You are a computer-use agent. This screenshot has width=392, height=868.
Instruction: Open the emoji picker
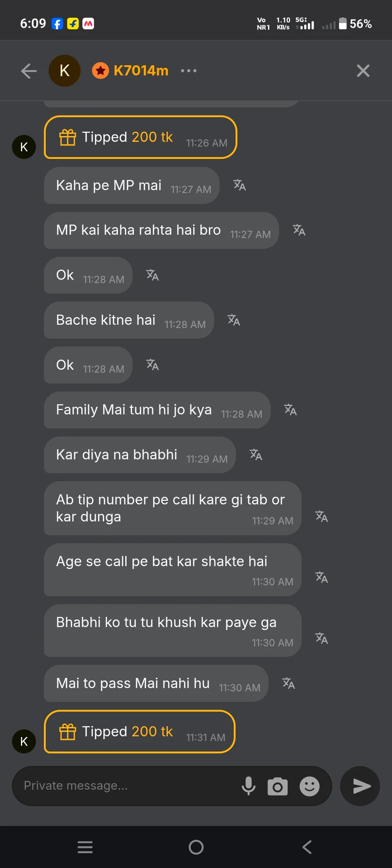click(x=310, y=786)
